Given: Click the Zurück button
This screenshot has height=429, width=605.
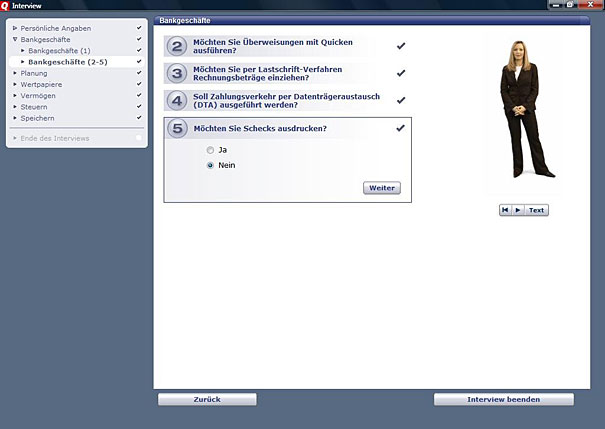Looking at the screenshot, I should pos(207,399).
